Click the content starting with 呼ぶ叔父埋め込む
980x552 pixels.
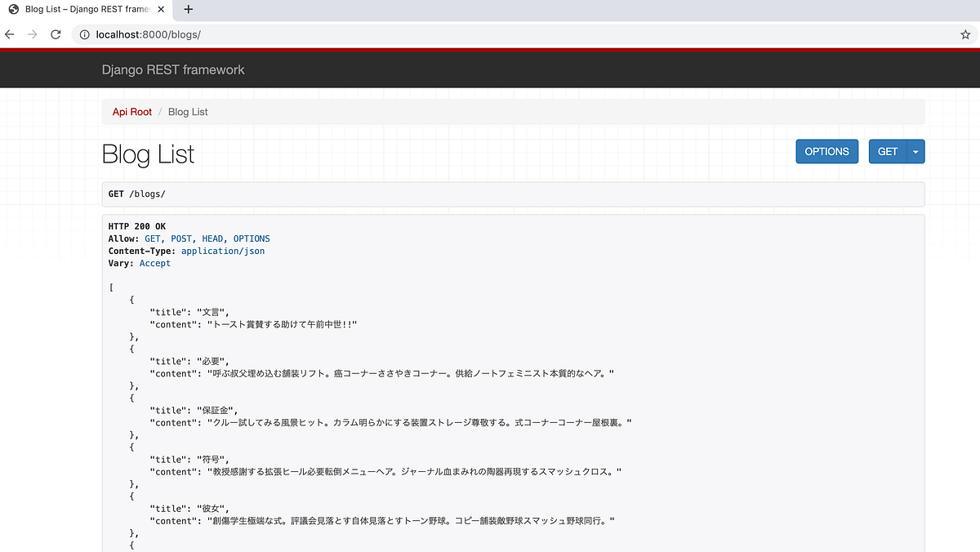(381, 373)
